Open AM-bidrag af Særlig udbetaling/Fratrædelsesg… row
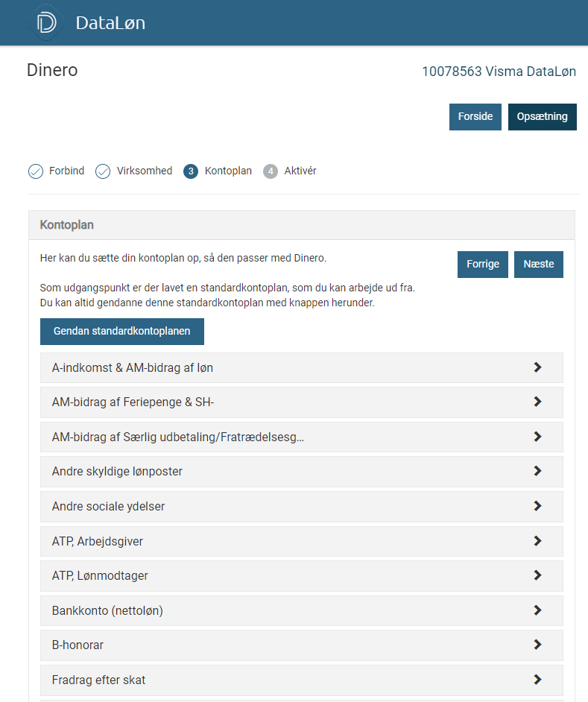 pos(301,437)
